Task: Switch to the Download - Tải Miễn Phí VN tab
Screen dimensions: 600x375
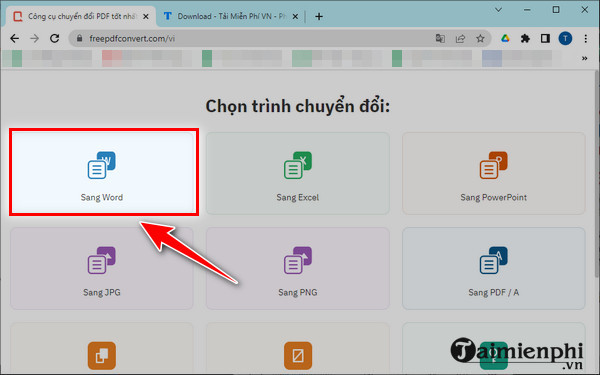Action: [231, 16]
